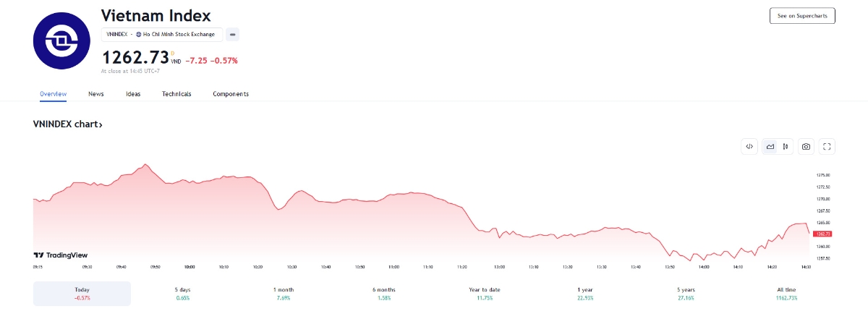Select the Year to date range
This screenshot has width=868, height=332.
(485, 294)
